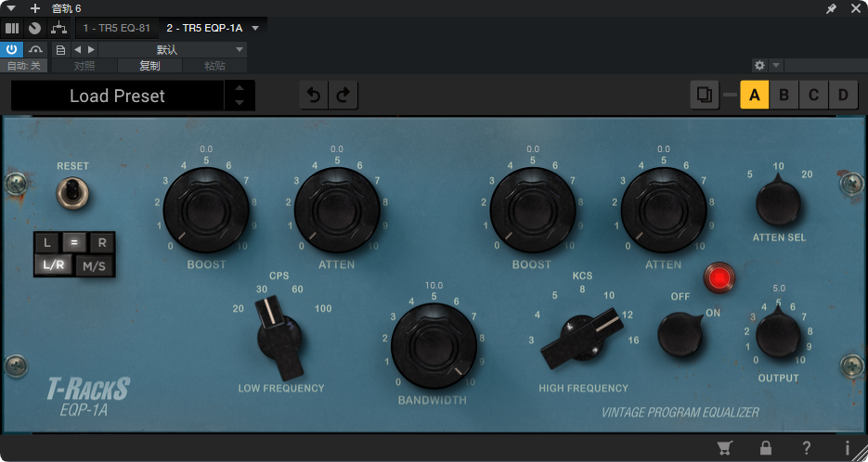Select preset slot A
This screenshot has width=868, height=462.
(x=754, y=95)
